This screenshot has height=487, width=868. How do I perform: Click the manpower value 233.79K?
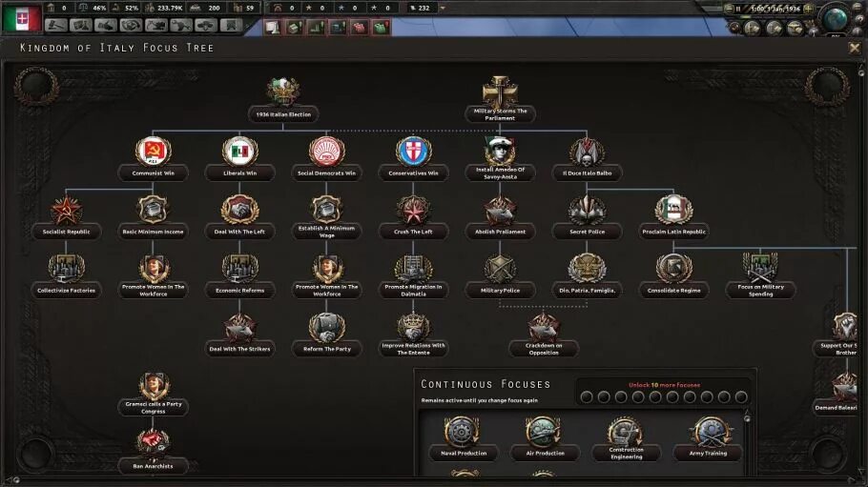click(x=170, y=8)
